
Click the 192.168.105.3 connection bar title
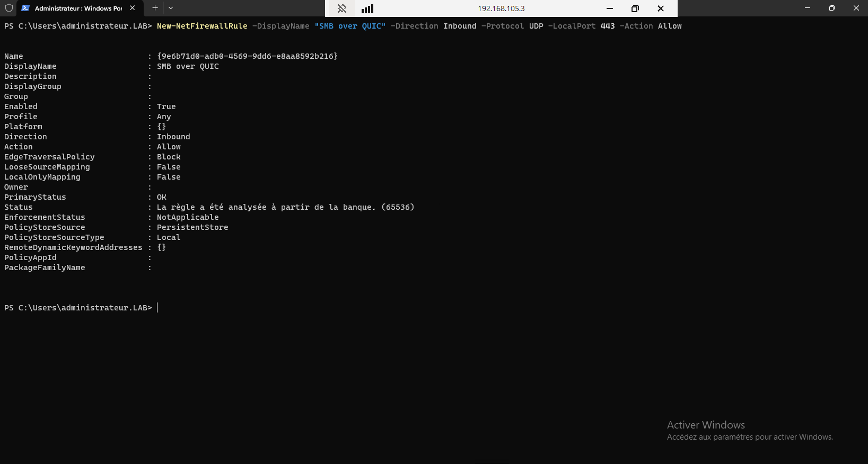[501, 8]
